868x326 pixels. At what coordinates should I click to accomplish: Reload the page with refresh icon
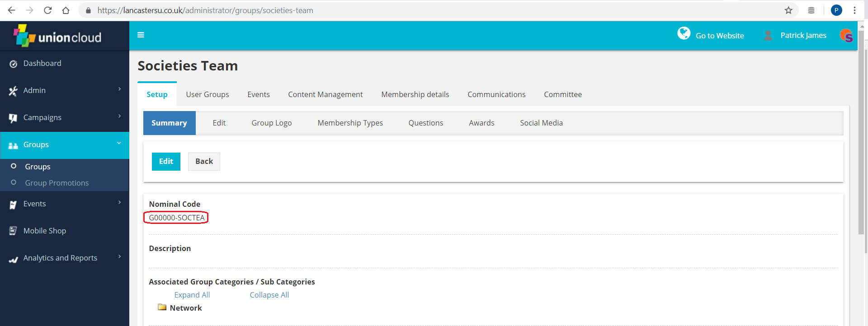(48, 10)
